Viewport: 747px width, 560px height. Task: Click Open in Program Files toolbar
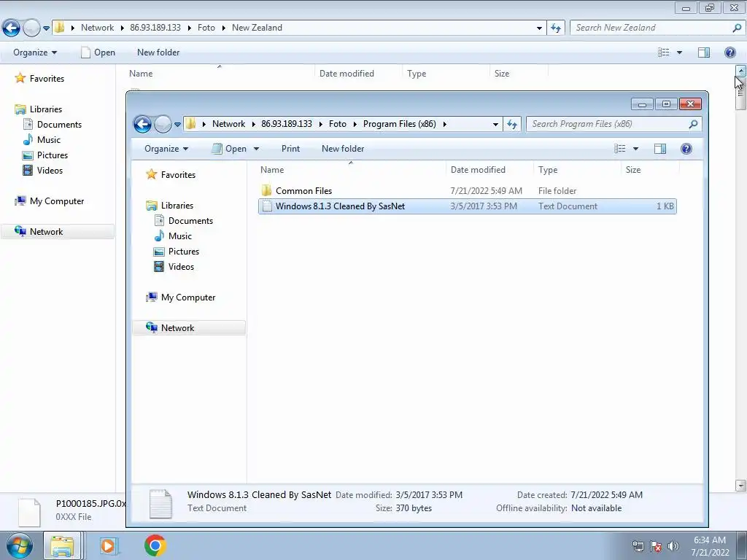pos(230,149)
